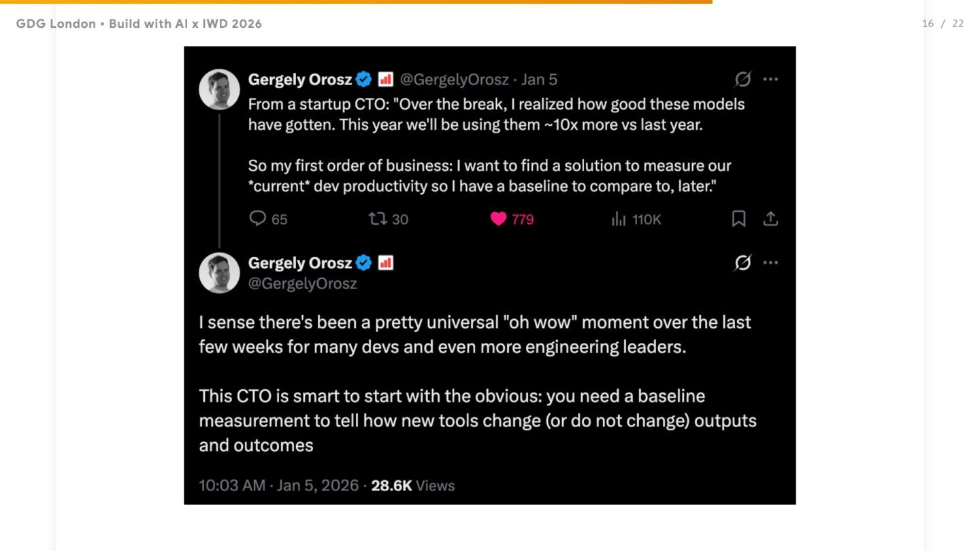Screen dimensions: 980x551
Task: Click Grok icon on the first tweet
Action: pos(742,80)
